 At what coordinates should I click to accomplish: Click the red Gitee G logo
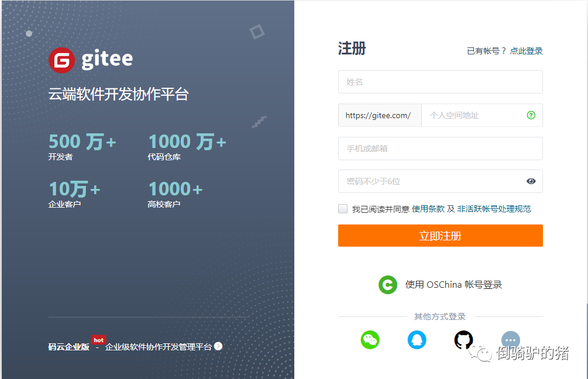point(62,60)
